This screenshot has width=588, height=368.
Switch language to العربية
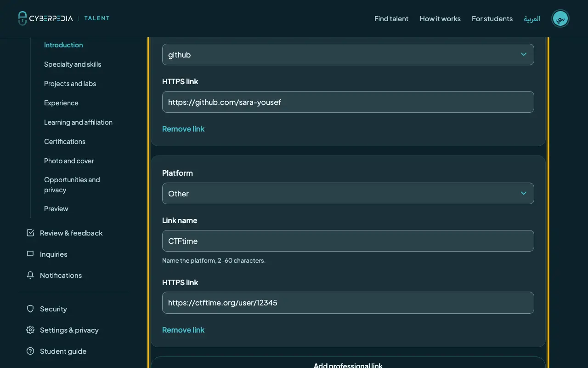pyautogui.click(x=532, y=19)
